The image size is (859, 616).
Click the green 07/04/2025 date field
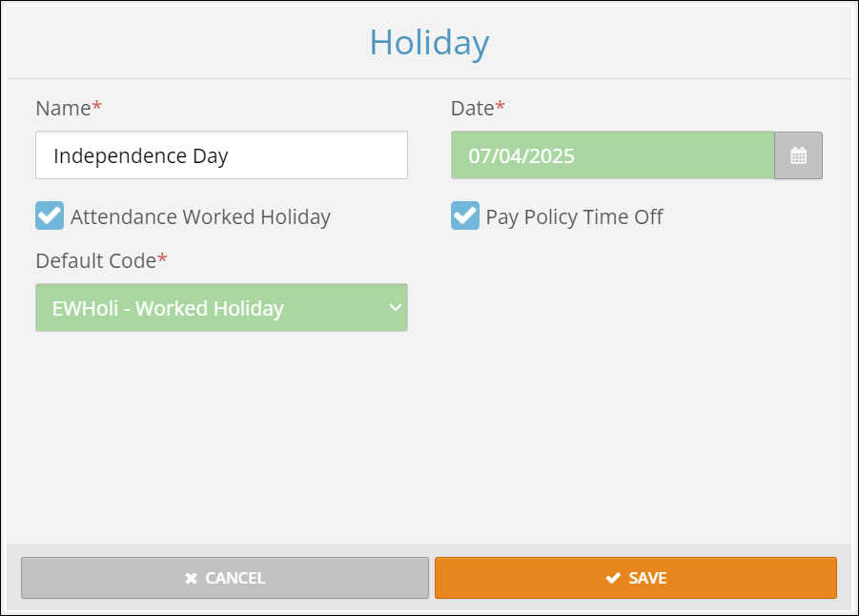pos(610,154)
